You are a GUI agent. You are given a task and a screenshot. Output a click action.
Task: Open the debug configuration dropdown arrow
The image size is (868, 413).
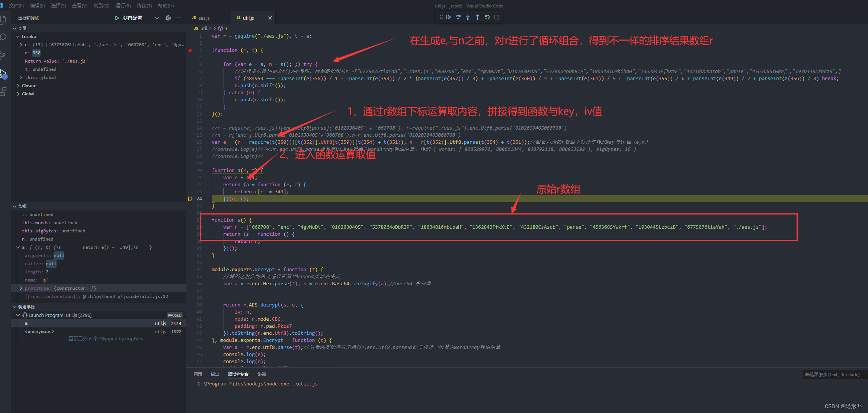(157, 18)
